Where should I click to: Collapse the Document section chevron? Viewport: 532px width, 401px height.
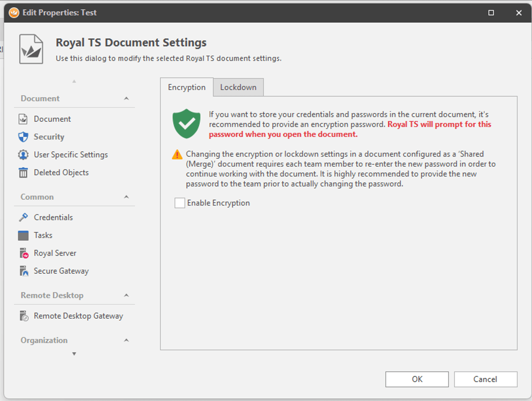coord(126,99)
